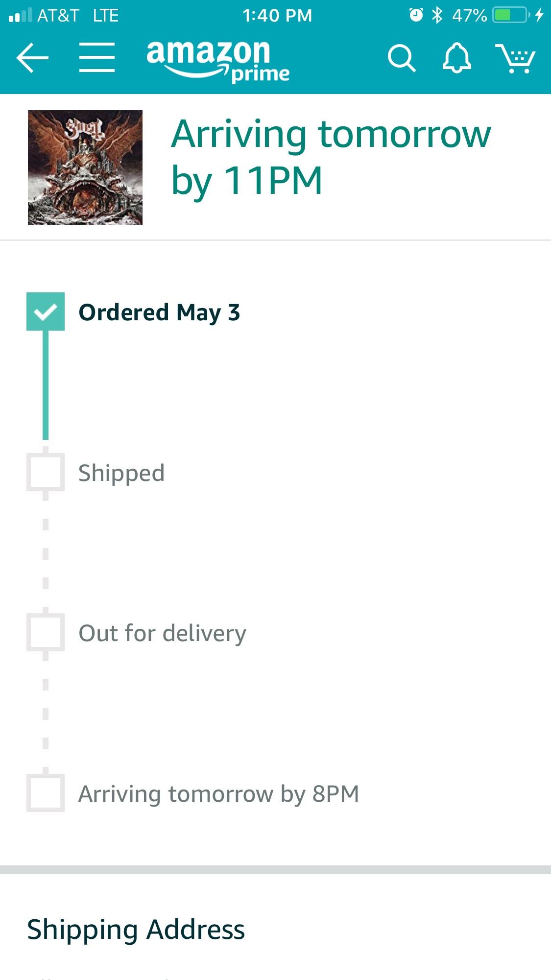The width and height of the screenshot is (551, 980).
Task: Tap the 1:40 PM clock in status bar
Action: (277, 15)
